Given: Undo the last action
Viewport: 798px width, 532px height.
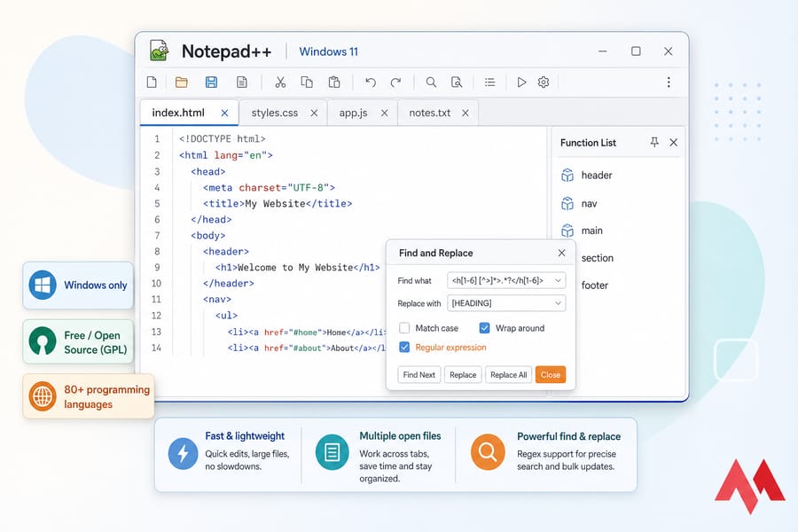Looking at the screenshot, I should pyautogui.click(x=371, y=82).
